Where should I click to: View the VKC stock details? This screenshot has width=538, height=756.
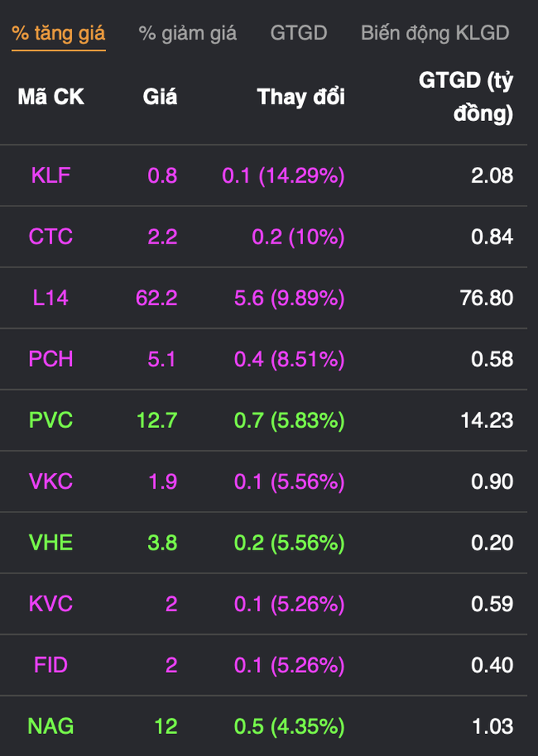point(51,482)
